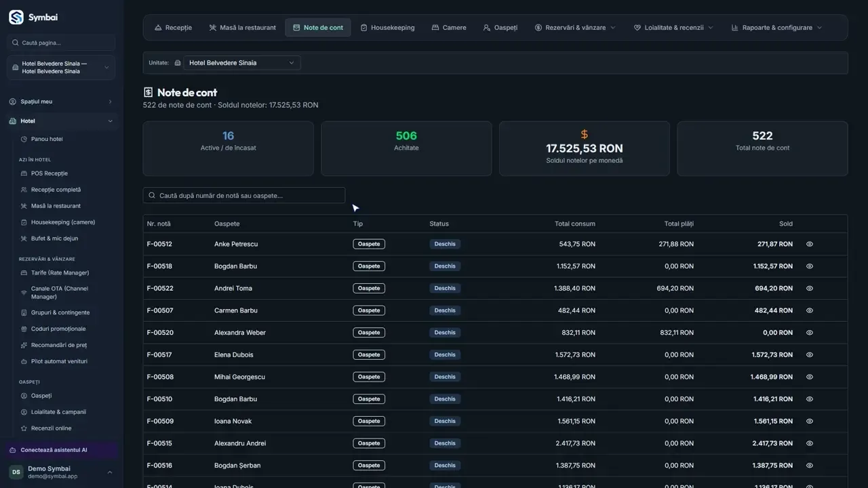
Task: Click the Caută pagina sidebar search
Action: [x=61, y=43]
